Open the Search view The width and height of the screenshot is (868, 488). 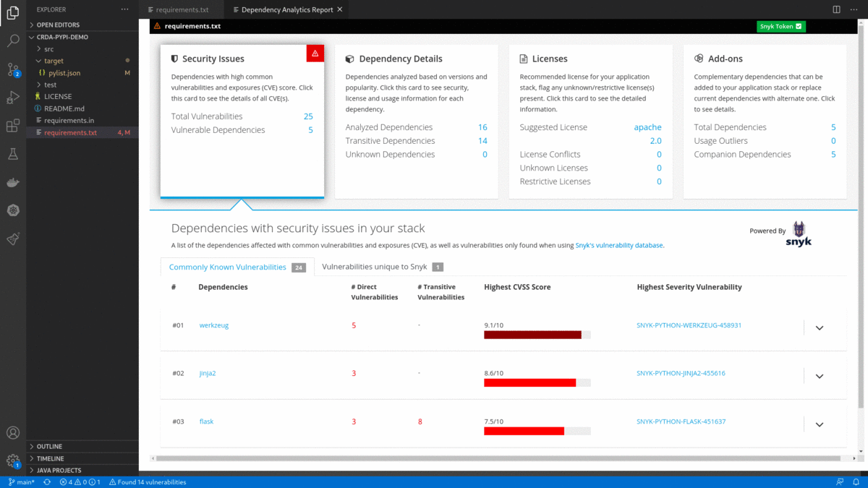12,41
